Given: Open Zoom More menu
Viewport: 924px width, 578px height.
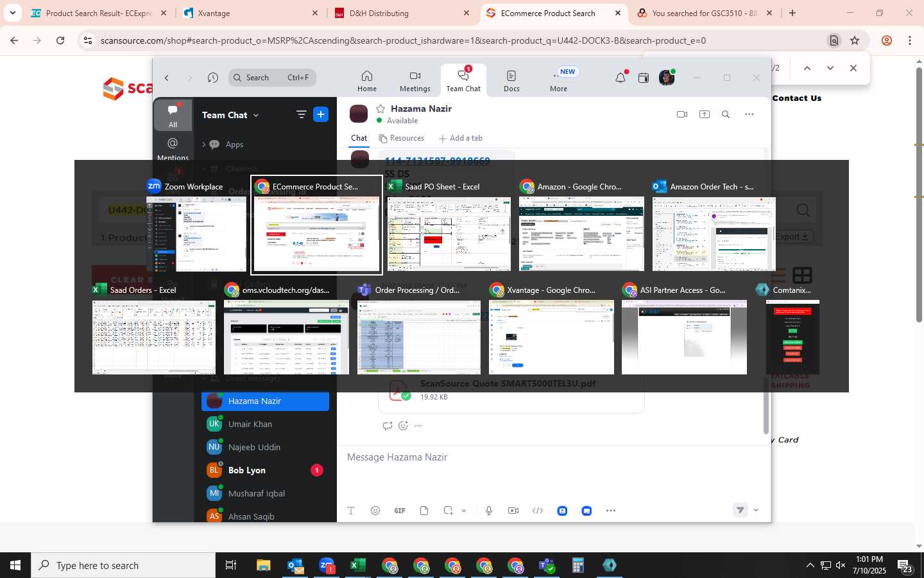Looking at the screenshot, I should [x=558, y=81].
